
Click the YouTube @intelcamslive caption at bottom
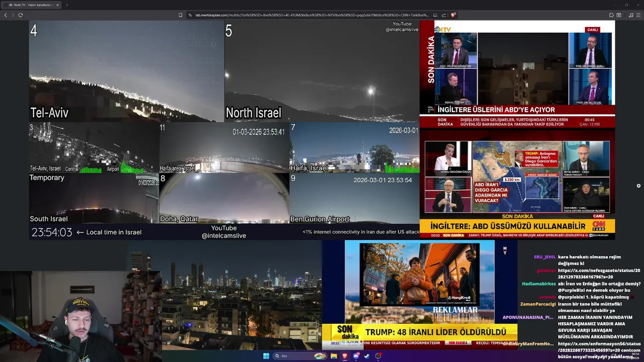pyautogui.click(x=224, y=232)
